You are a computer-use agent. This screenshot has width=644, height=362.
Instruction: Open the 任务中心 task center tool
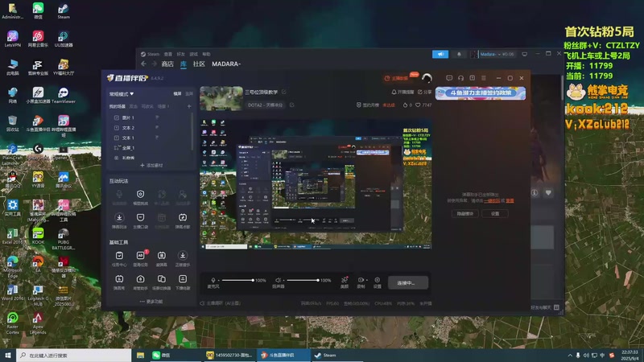pos(119,258)
